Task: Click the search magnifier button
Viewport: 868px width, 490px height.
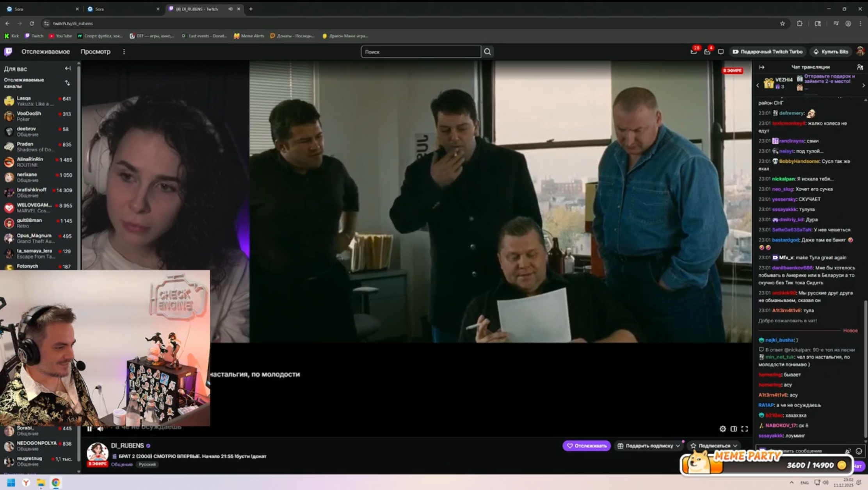Action: coord(487,52)
